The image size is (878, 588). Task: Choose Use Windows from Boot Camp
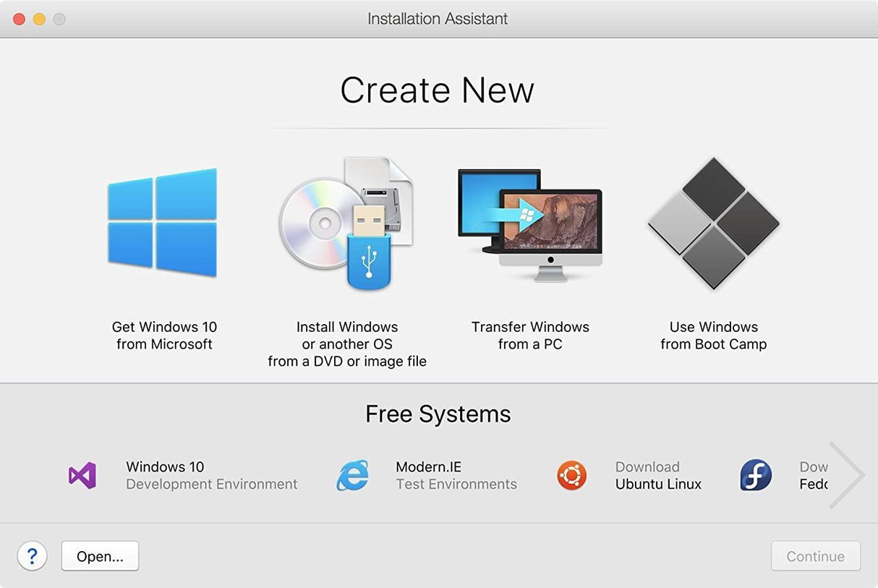pos(713,336)
